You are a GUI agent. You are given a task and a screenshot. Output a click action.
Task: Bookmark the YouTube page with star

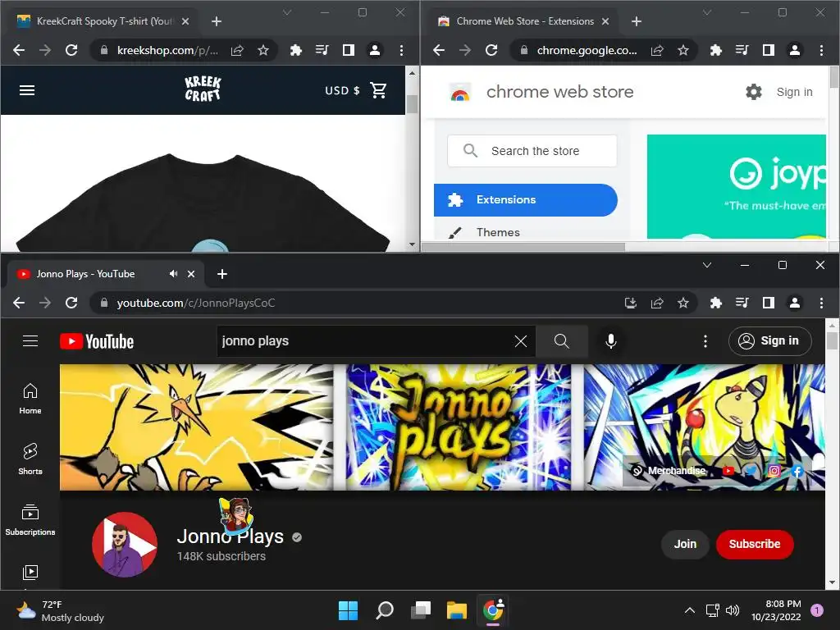[x=683, y=304]
